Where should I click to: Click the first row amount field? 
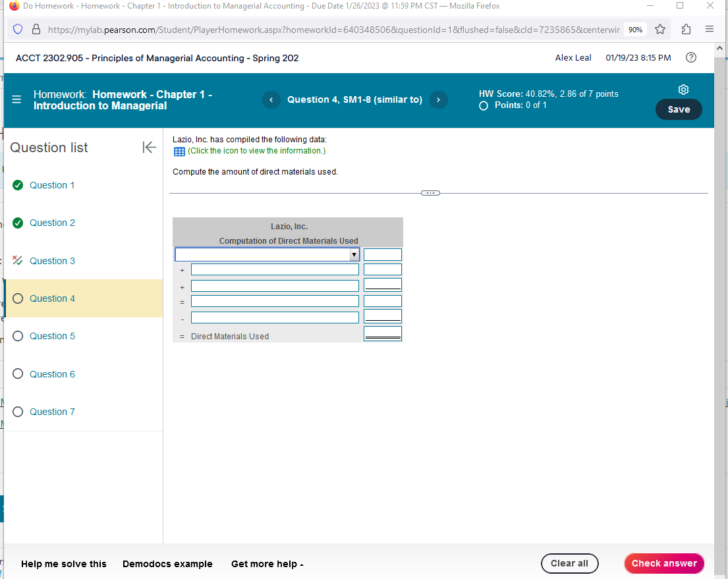coord(383,254)
